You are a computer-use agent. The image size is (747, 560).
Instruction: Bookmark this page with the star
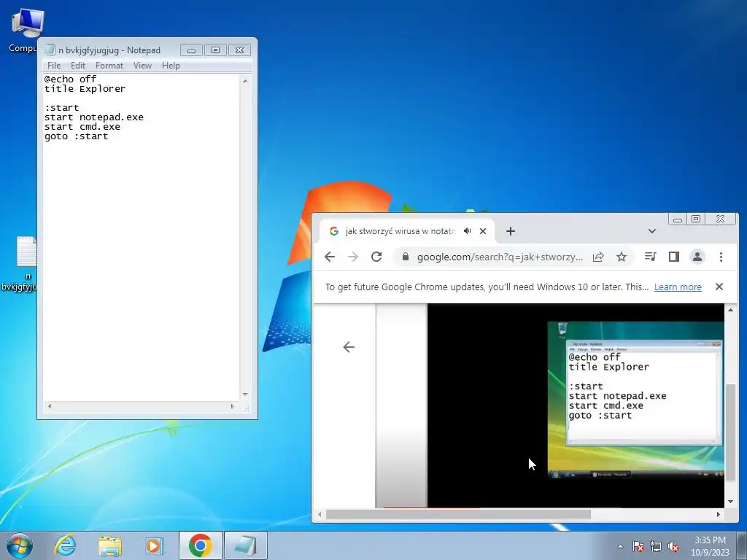pyautogui.click(x=622, y=257)
